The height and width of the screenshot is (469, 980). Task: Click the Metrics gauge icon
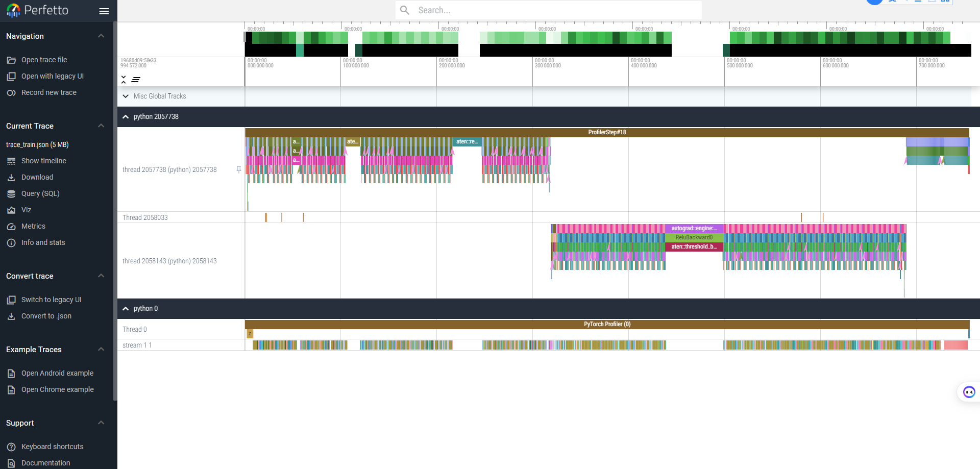pyautogui.click(x=11, y=226)
